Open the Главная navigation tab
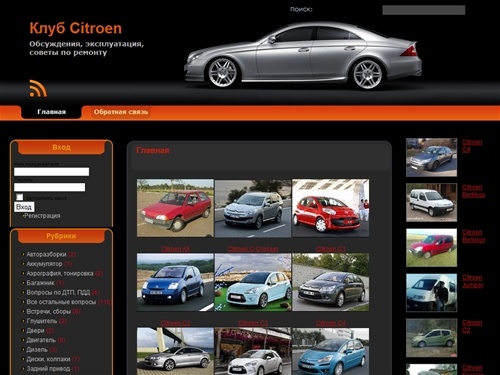Screen dimensions: 500x375 click(x=51, y=112)
